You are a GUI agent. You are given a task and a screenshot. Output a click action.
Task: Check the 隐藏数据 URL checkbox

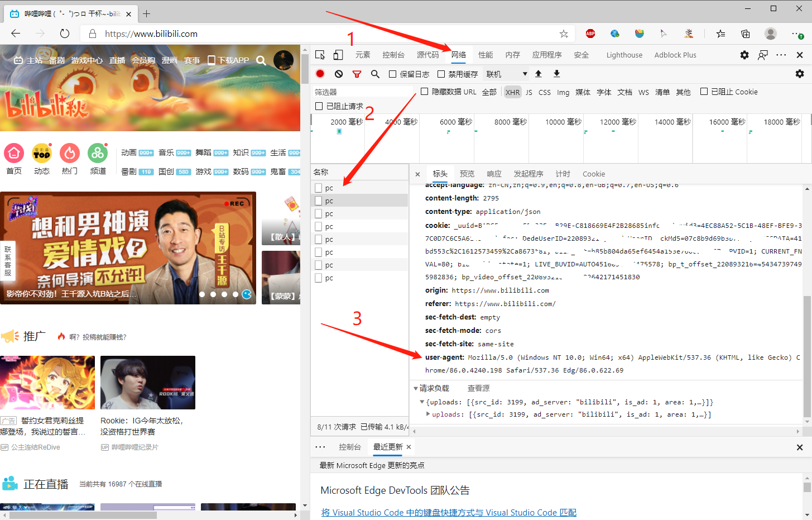[x=425, y=92]
